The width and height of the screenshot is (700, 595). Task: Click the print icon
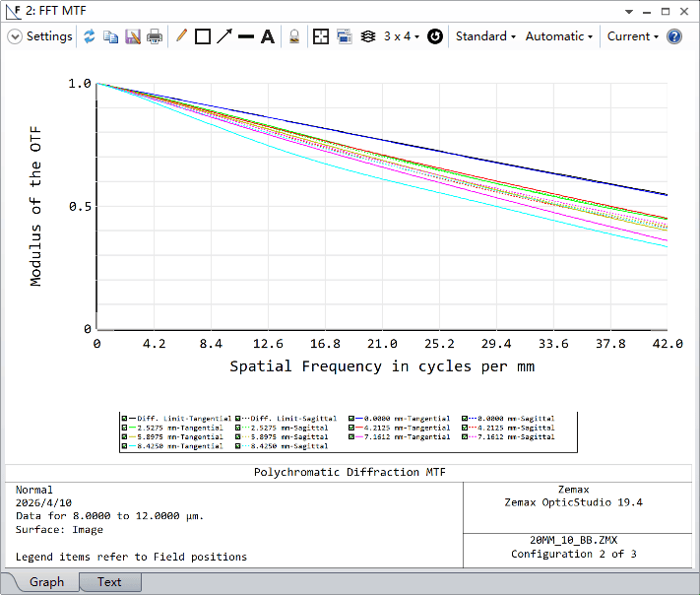[x=155, y=36]
